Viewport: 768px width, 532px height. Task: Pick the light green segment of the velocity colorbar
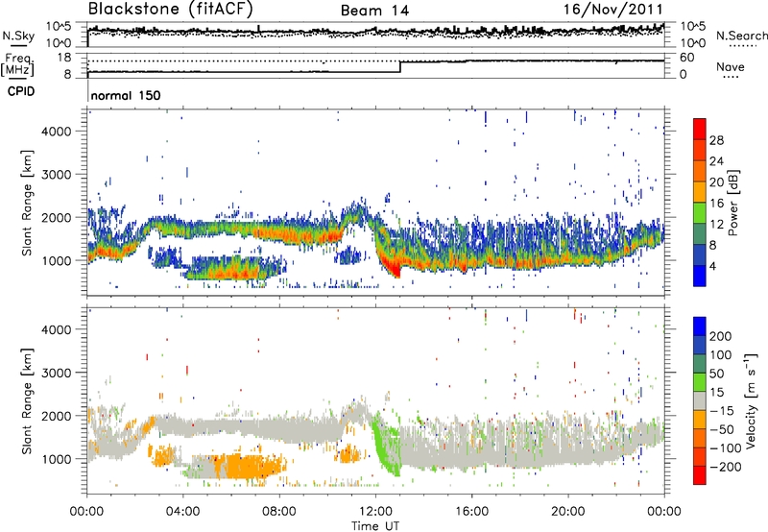pyautogui.click(x=700, y=382)
